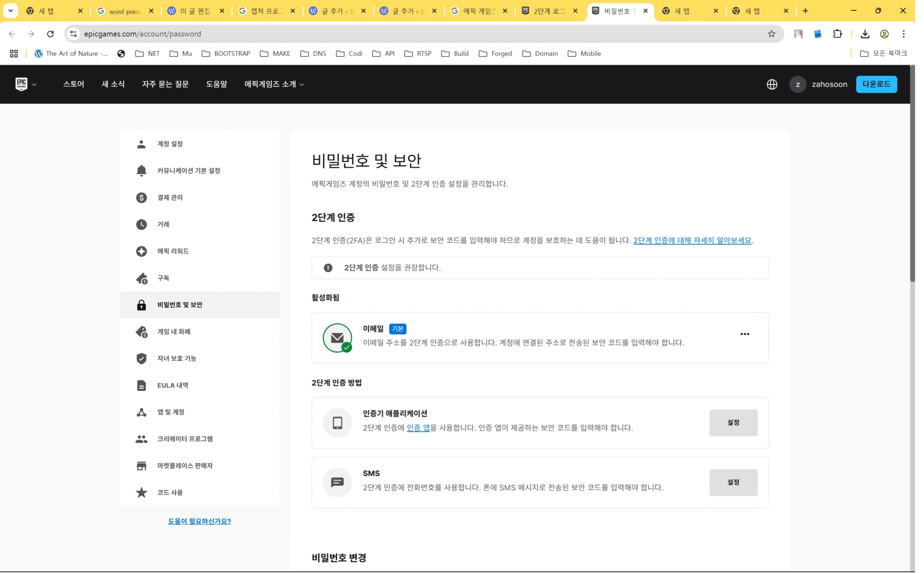Open 자녀 보호 기능 shield icon

[141, 358]
